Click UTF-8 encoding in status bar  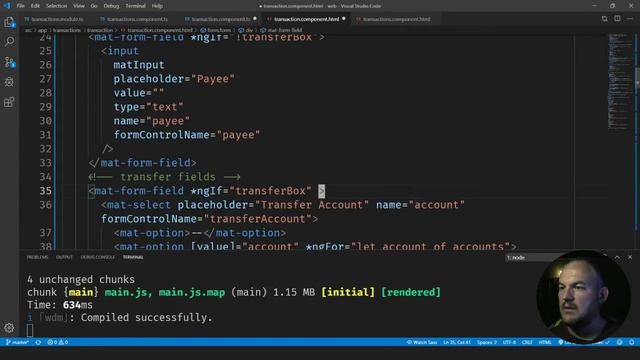(x=509, y=342)
